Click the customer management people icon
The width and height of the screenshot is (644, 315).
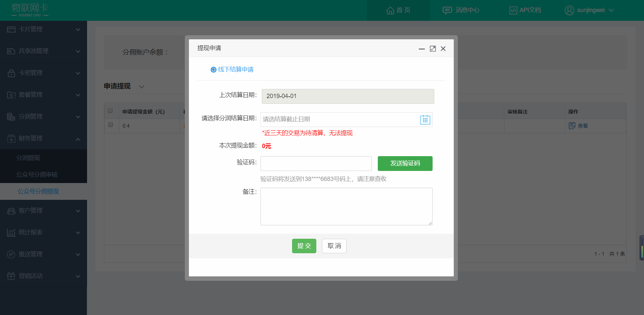pyautogui.click(x=11, y=211)
